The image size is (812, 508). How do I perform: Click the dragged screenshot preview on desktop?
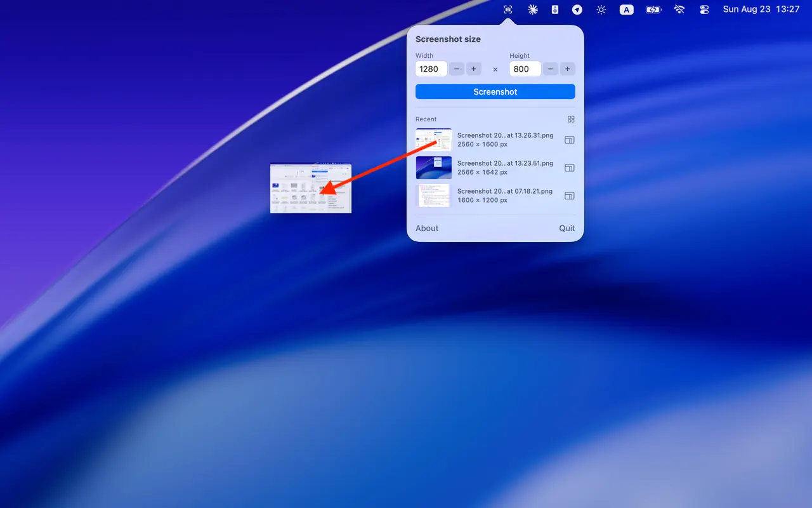pyautogui.click(x=311, y=188)
